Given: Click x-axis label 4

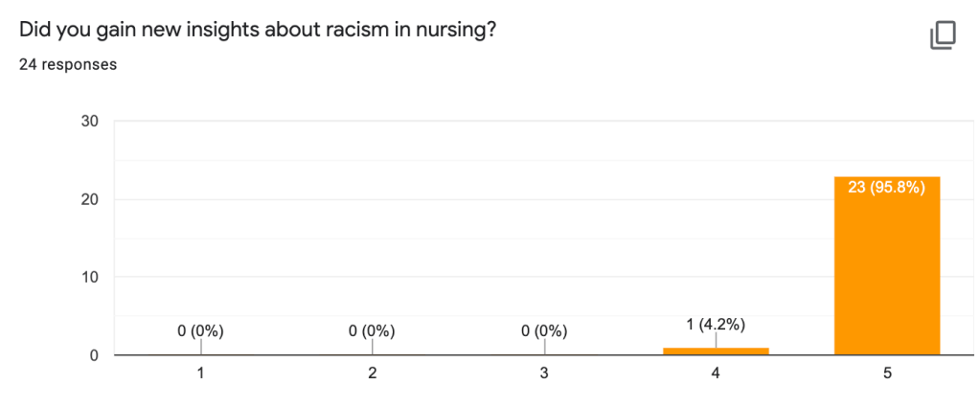Looking at the screenshot, I should point(716,374).
